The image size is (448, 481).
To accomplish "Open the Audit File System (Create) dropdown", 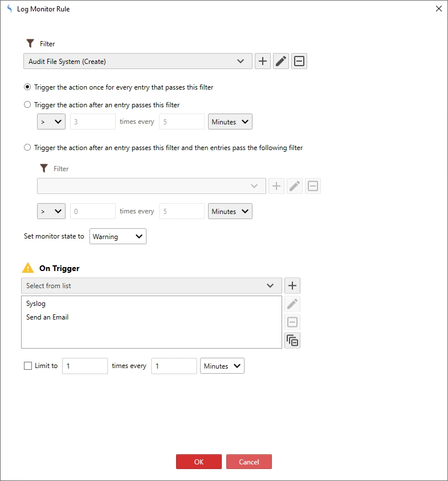I will coord(137,61).
